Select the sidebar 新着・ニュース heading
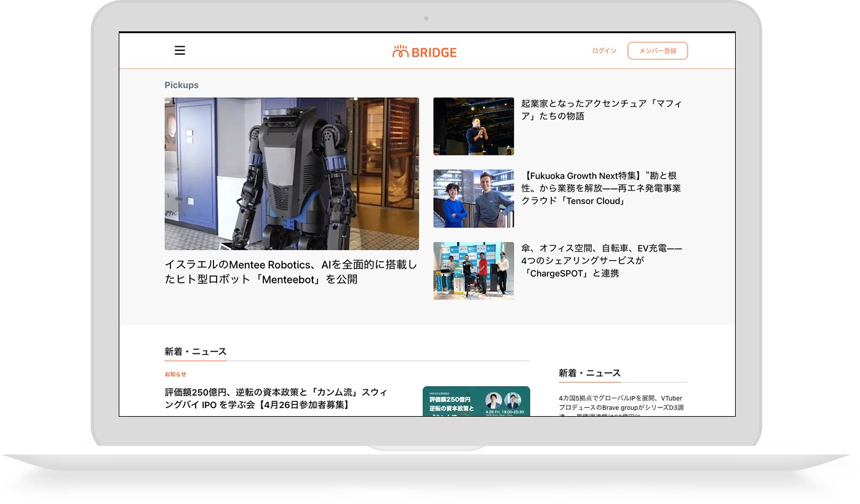The width and height of the screenshot is (860, 504). click(590, 373)
